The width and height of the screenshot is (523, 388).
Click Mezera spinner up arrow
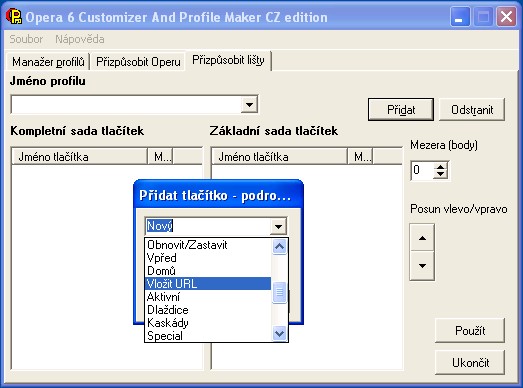click(440, 166)
